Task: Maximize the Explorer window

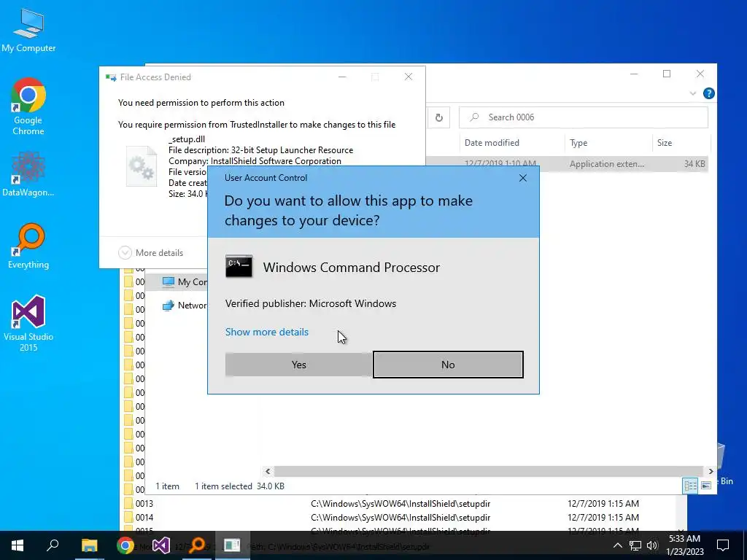Action: [667, 74]
